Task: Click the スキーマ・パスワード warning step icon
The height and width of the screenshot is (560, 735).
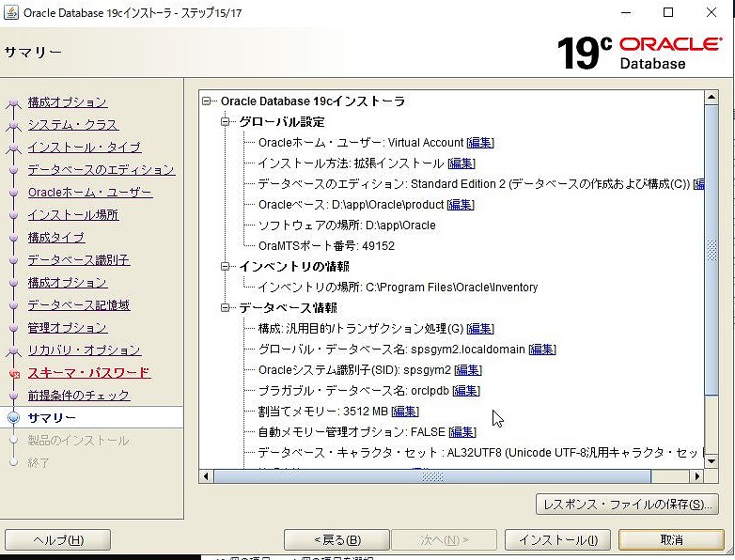Action: 14,374
